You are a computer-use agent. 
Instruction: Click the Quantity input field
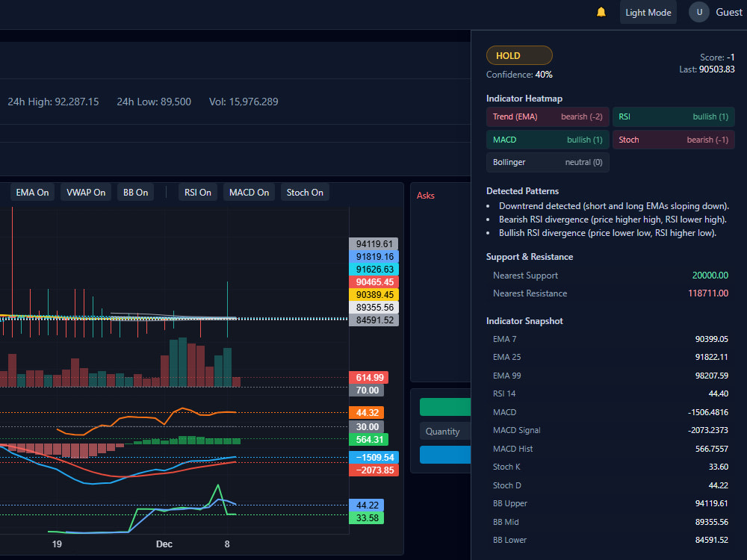point(445,431)
